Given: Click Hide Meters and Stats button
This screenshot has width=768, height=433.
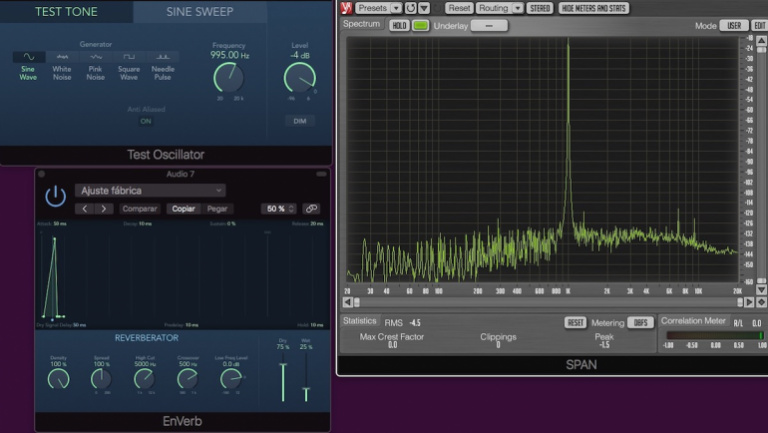Looking at the screenshot, I should pos(594,8).
